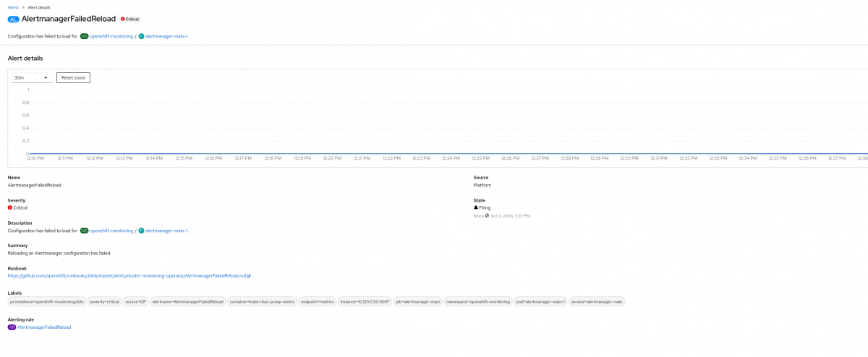
Task: Click the 12:37 PM tick on the graph axis
Action: [837, 158]
